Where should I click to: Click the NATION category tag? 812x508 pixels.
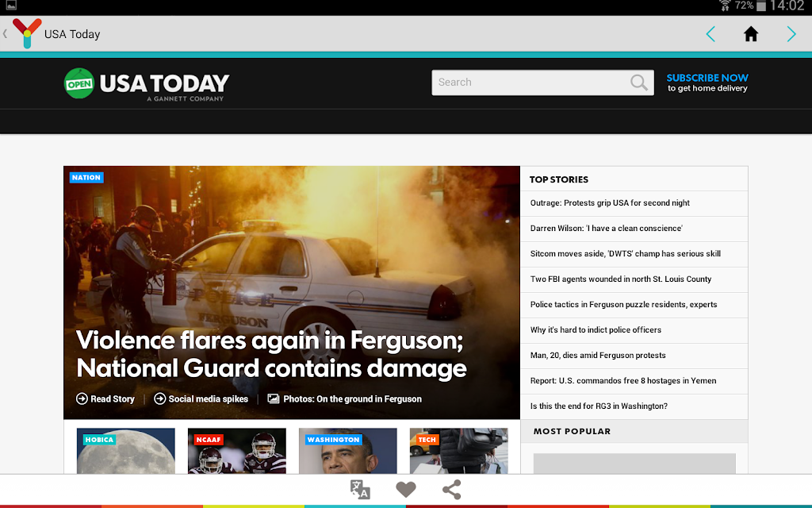86,177
